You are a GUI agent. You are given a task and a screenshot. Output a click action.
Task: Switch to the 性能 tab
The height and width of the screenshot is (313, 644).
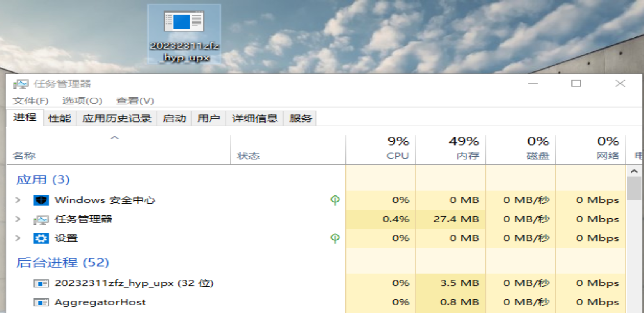[x=59, y=118]
